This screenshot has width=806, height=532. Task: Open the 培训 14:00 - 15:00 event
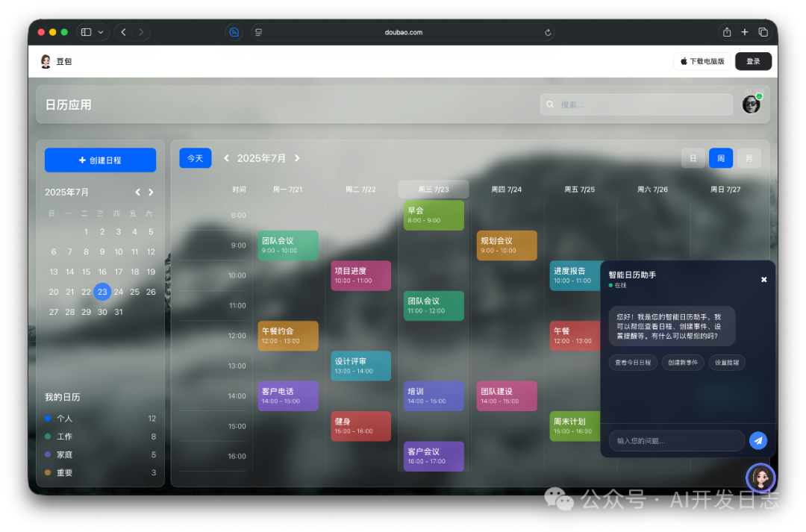point(434,395)
